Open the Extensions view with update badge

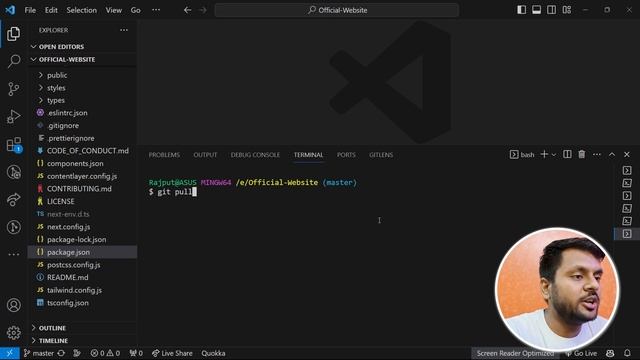(14, 144)
